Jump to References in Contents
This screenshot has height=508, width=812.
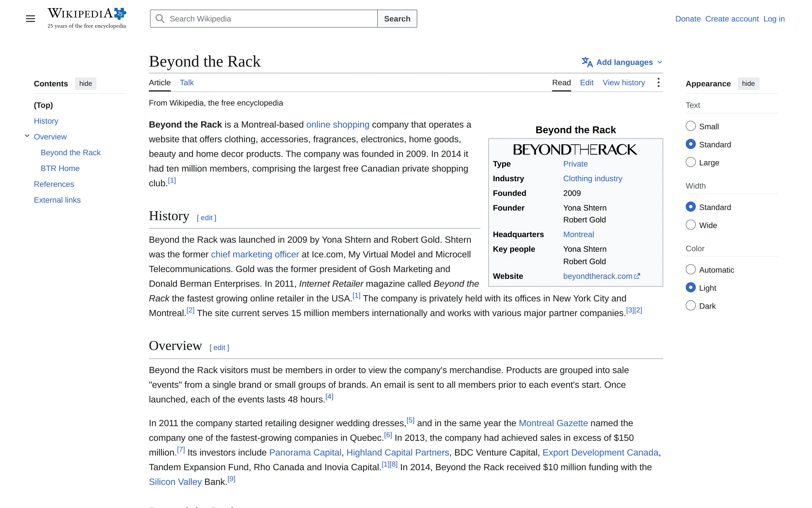click(54, 184)
